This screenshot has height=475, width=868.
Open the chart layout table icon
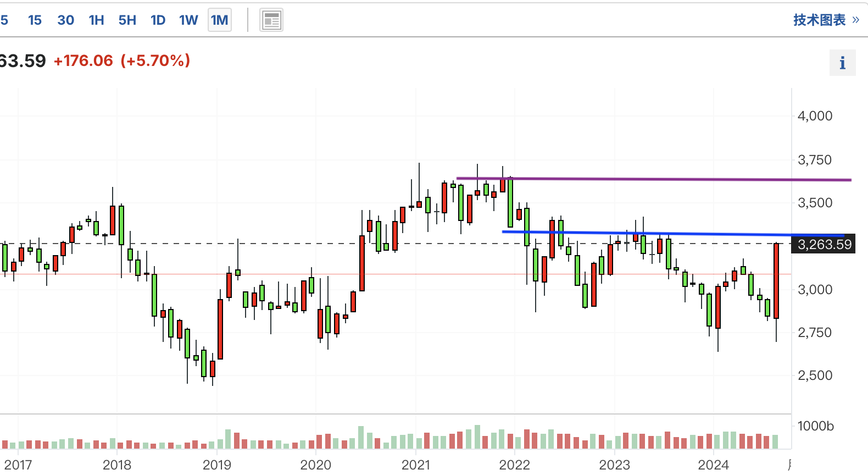tap(271, 20)
